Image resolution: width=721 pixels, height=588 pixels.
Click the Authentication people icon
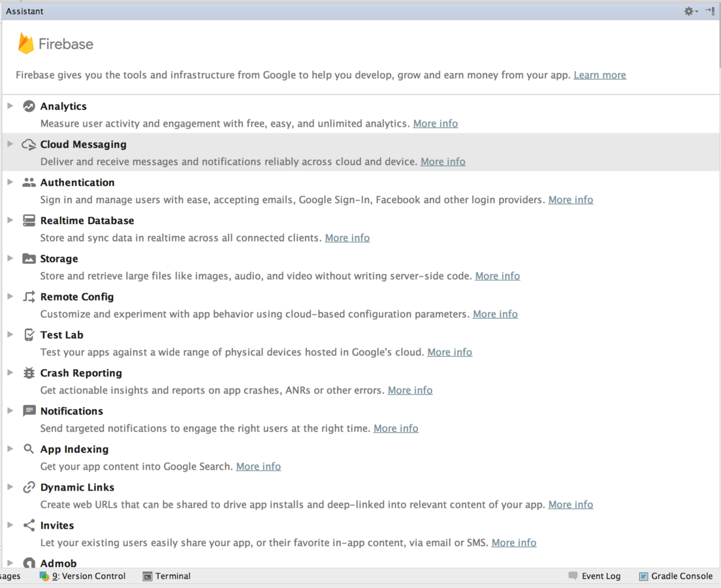[x=29, y=183]
